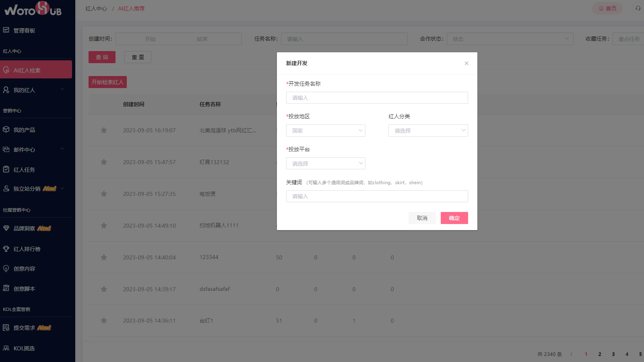Viewport: 644px width, 362px height.
Task: Click the 邮件中心 mail icon
Action: (6, 149)
